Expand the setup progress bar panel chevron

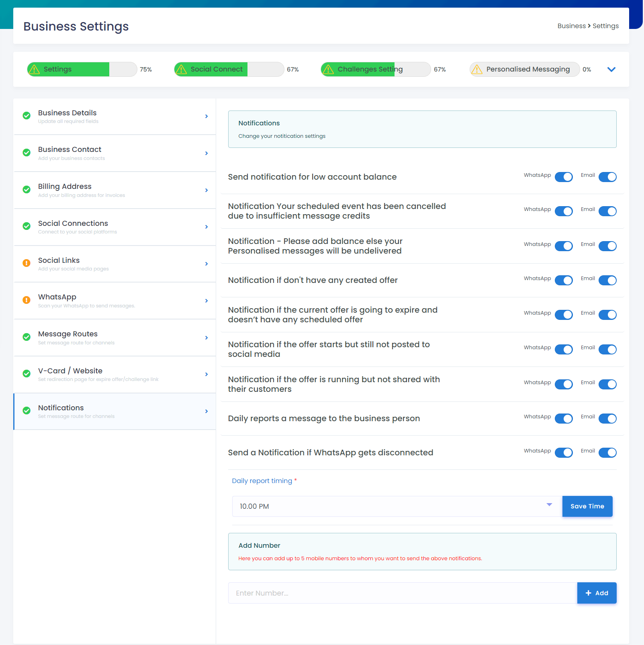[x=611, y=70]
